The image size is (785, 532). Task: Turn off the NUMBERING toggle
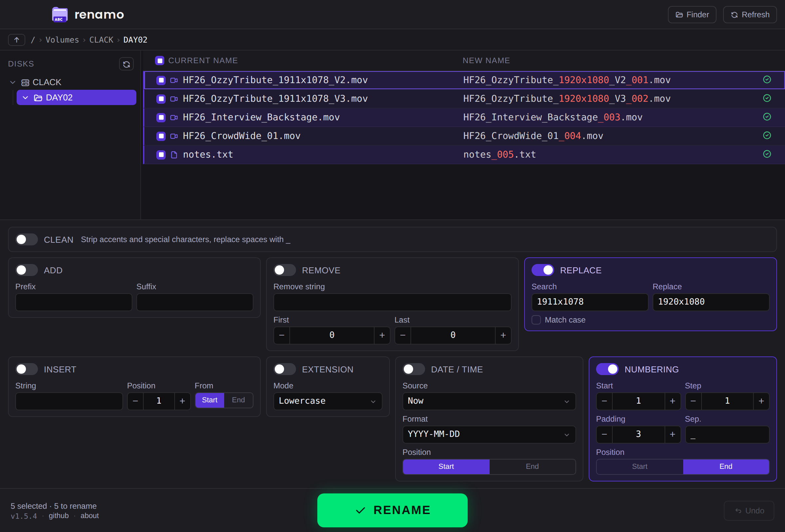tap(607, 369)
